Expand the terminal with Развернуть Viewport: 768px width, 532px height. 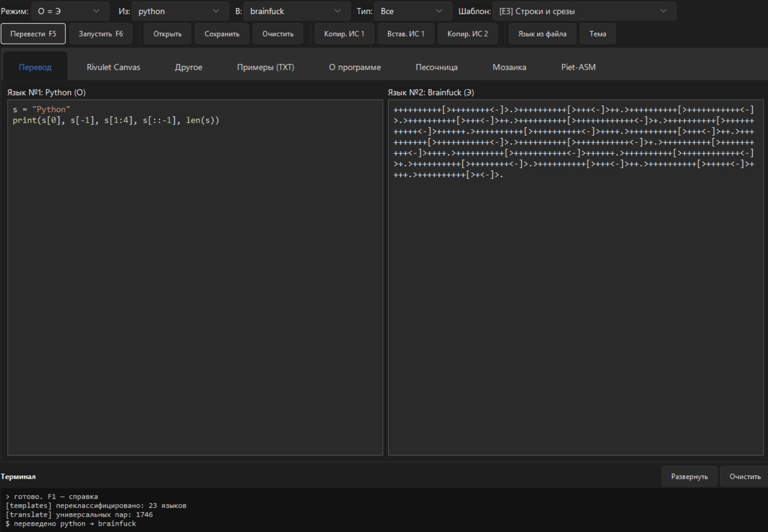point(690,477)
